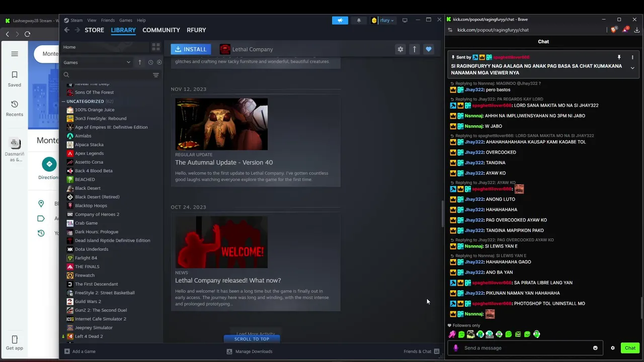This screenshot has width=644, height=362.
Task: Open emoji picker in chat input
Action: (x=595, y=348)
